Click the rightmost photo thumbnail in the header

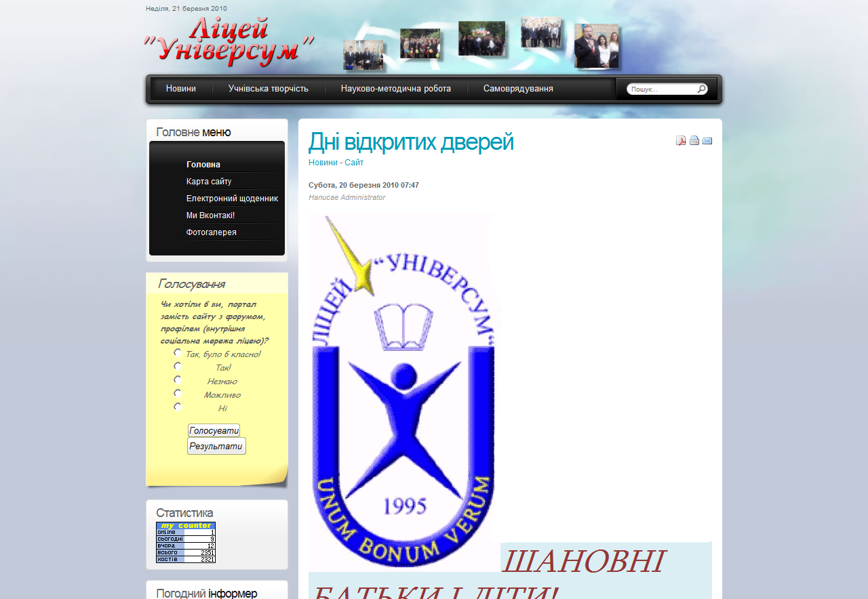coord(595,44)
